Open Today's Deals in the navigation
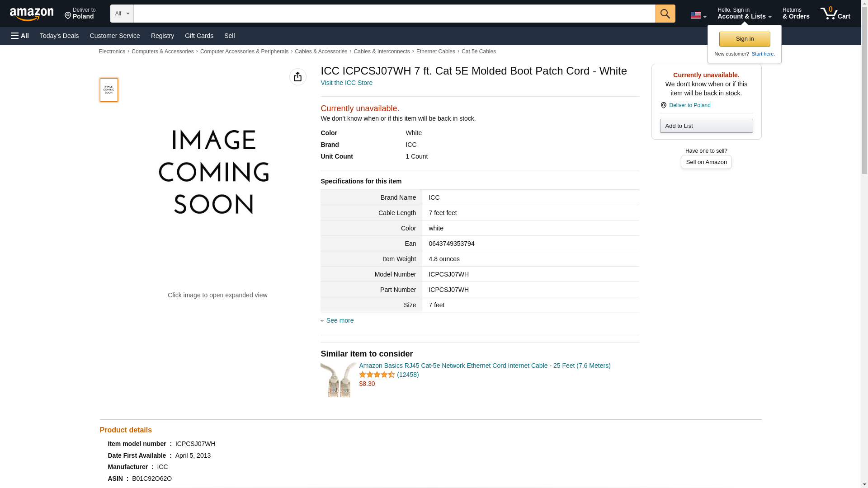Viewport: 868px width, 488px height. pyautogui.click(x=59, y=36)
